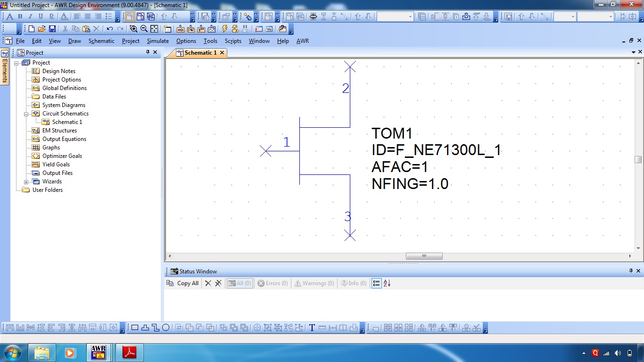This screenshot has width=644, height=362.
Task: Sort status messages alphabetically A to Z
Action: [387, 283]
